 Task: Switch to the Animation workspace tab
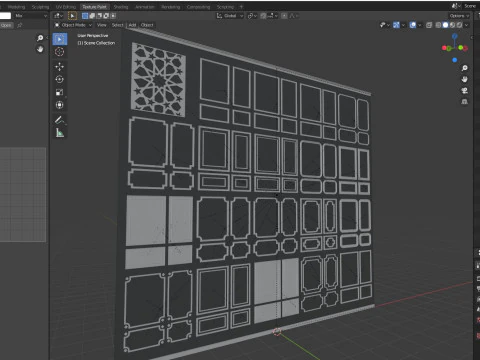pos(145,7)
